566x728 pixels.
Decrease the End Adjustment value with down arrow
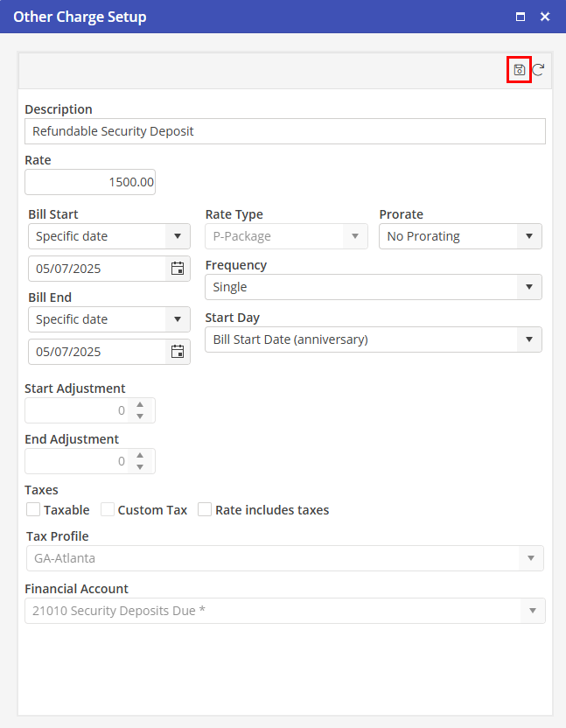pos(140,466)
